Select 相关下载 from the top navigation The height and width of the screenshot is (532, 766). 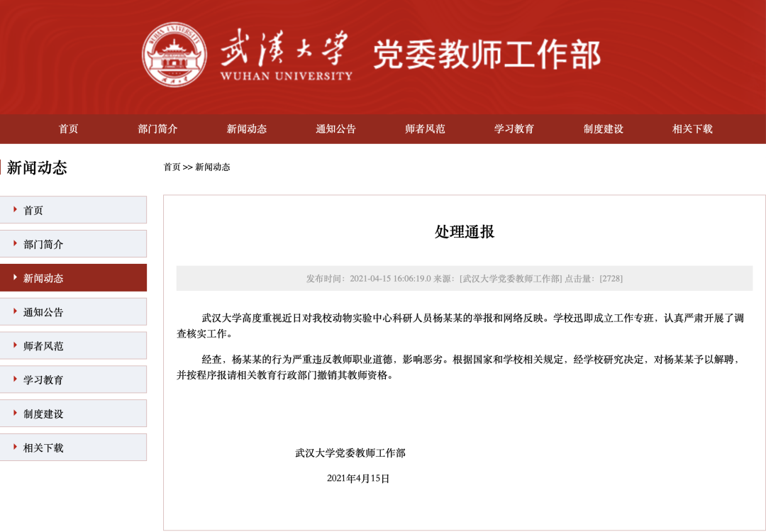692,129
